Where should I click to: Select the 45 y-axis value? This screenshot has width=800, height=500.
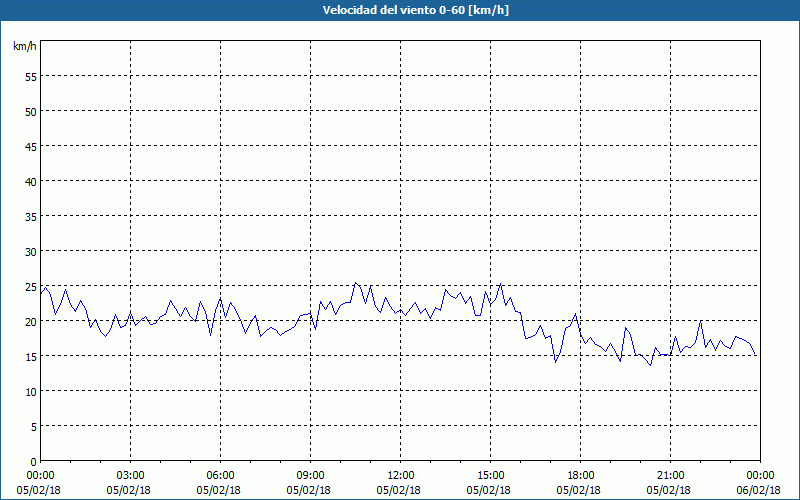[31, 147]
